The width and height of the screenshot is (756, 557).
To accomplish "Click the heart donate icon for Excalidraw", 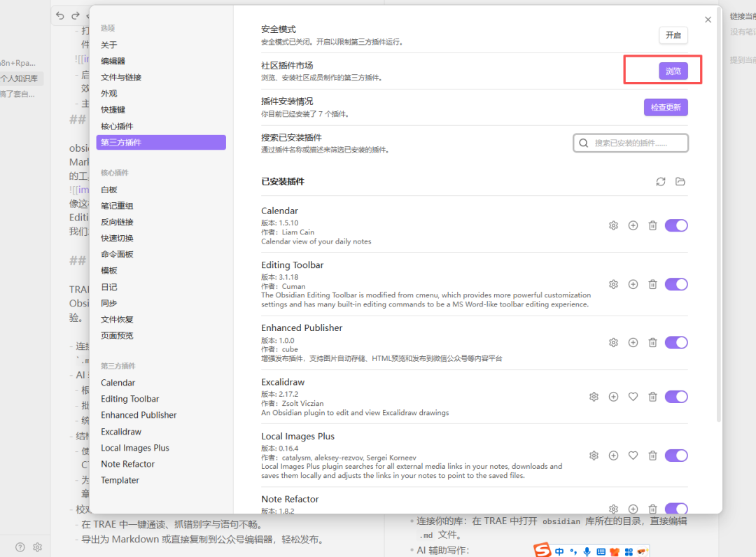I will pos(633,397).
